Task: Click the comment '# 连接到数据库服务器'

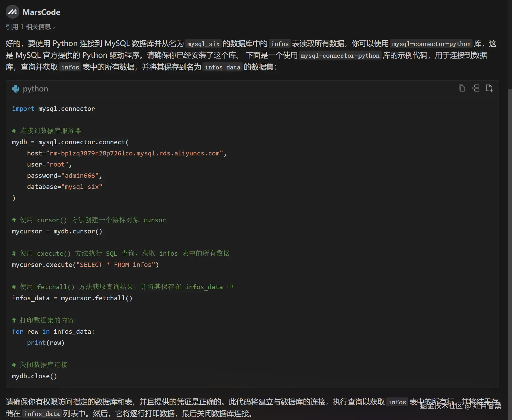Action: point(47,131)
